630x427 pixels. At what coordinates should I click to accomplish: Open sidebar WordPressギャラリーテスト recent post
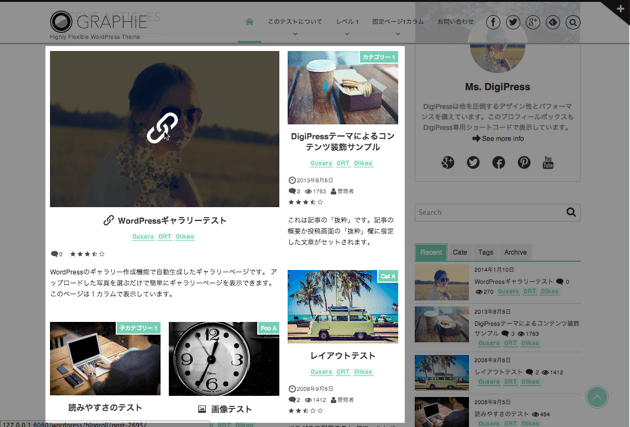(x=513, y=282)
